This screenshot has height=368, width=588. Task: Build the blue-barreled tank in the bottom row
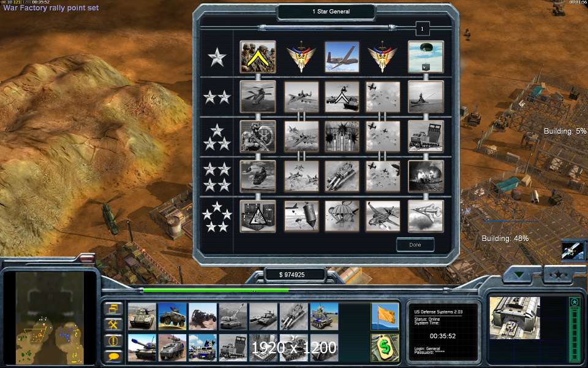[141, 347]
